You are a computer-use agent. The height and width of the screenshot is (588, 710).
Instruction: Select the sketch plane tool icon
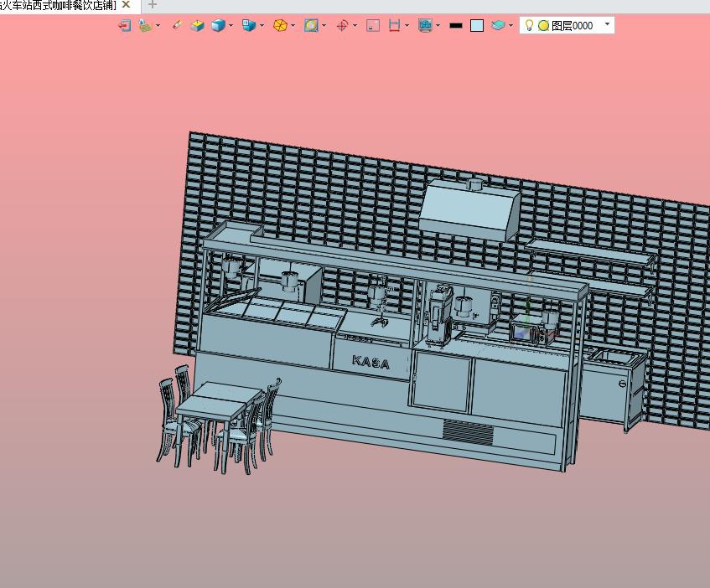point(145,25)
